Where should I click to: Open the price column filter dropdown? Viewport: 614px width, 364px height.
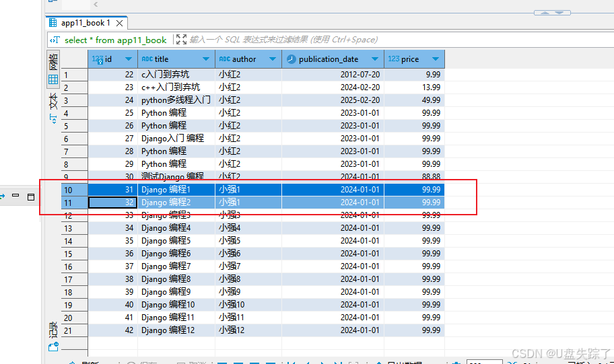(436, 59)
